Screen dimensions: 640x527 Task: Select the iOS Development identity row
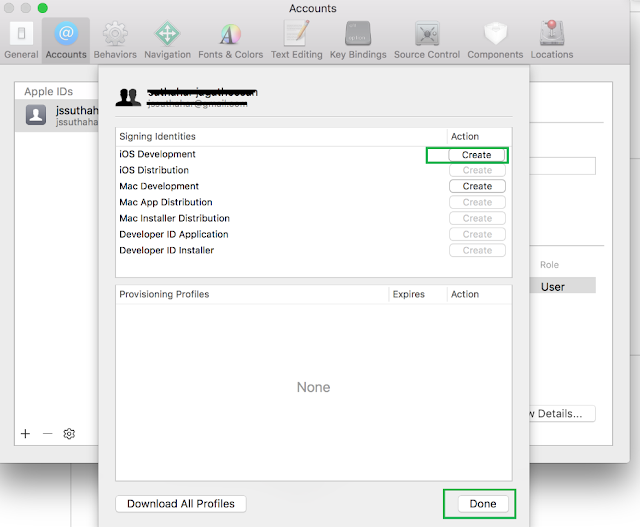pyautogui.click(x=313, y=154)
